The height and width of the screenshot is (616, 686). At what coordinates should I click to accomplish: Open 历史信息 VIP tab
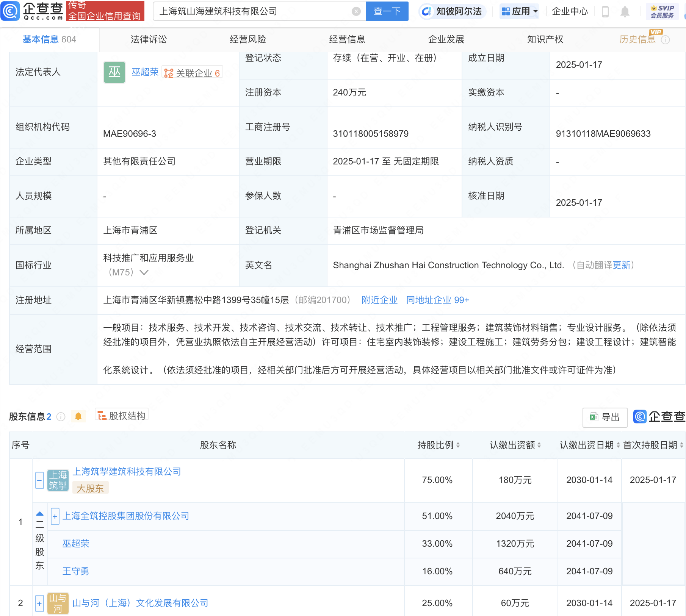637,39
